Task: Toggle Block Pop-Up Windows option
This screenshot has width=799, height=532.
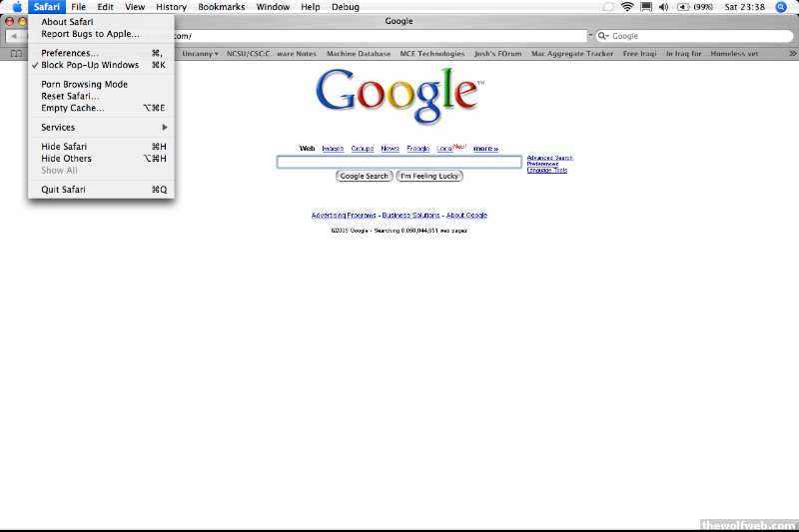Action: click(x=90, y=65)
